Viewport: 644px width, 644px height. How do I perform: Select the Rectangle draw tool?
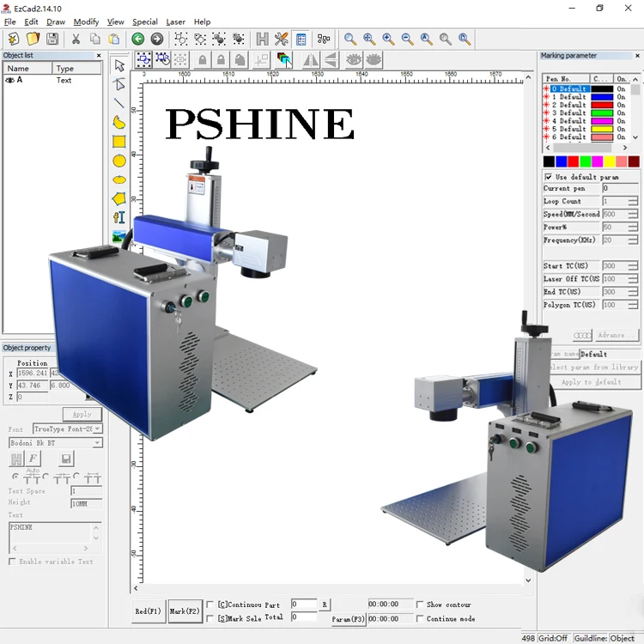click(119, 142)
